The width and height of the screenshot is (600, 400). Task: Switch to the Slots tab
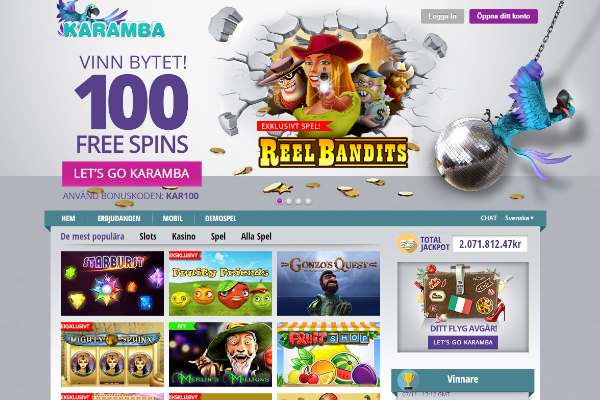pos(148,237)
